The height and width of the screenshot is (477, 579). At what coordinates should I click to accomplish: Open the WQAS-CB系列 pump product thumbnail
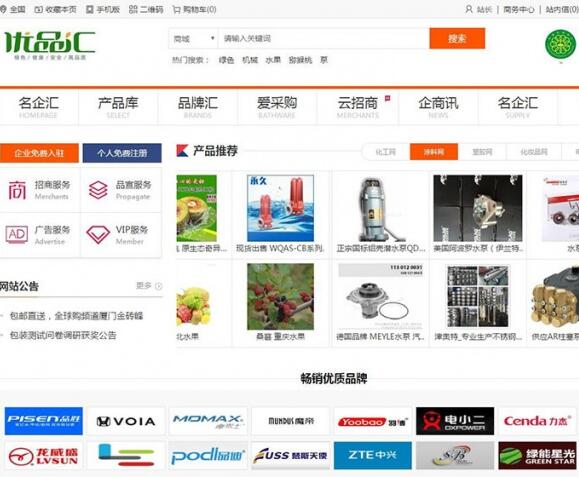pyautogui.click(x=280, y=208)
